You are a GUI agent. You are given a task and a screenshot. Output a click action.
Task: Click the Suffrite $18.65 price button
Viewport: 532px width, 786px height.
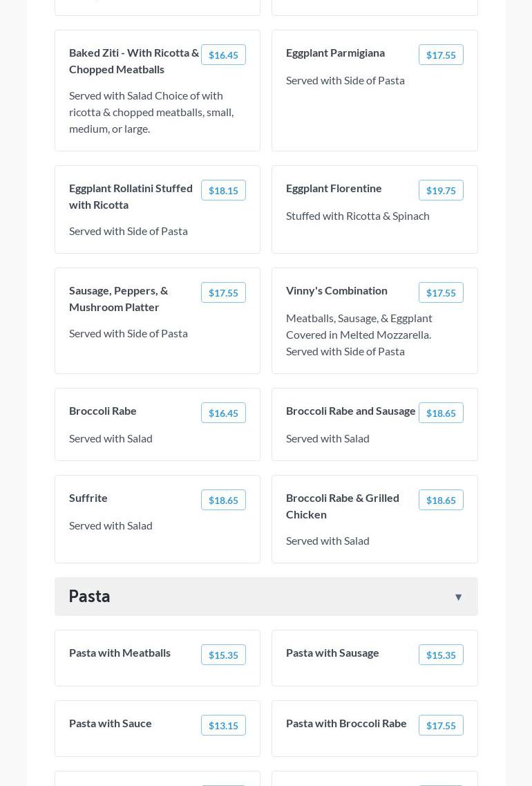coord(223,500)
